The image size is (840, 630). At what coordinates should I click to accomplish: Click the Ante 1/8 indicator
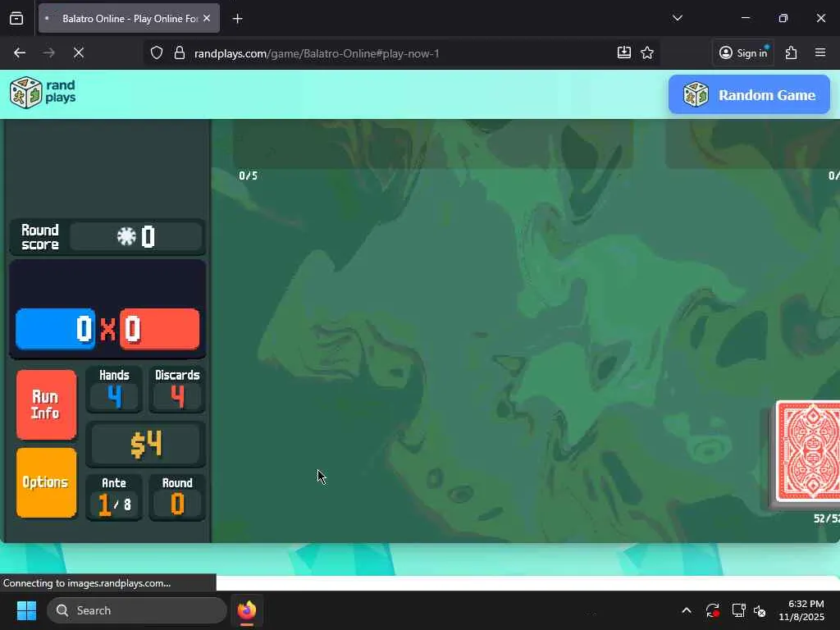point(114,498)
